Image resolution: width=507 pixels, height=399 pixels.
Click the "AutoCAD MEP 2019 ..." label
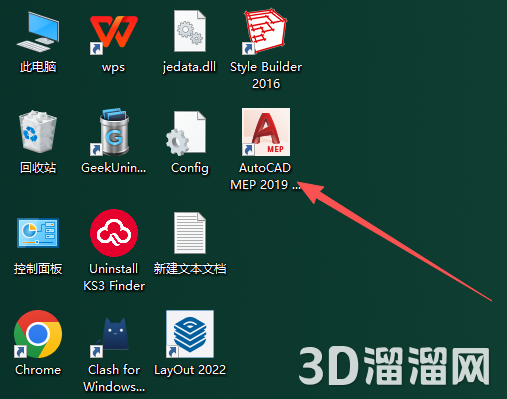pos(265,176)
